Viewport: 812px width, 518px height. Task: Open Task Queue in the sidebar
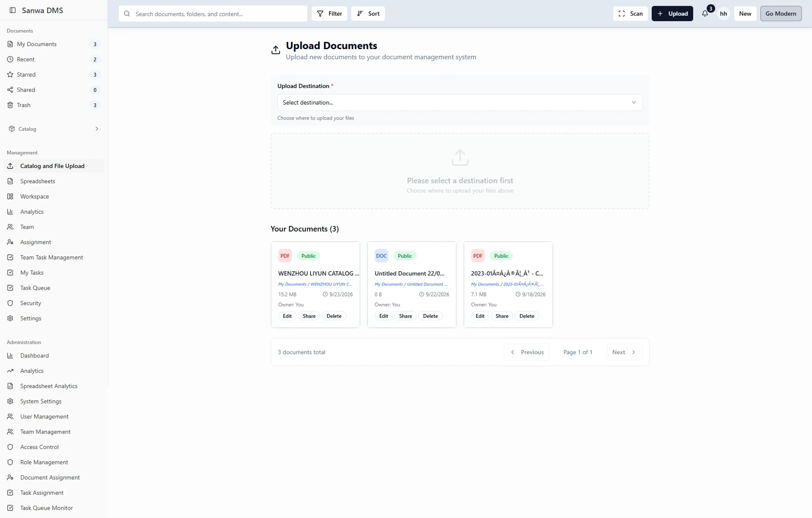(54, 288)
